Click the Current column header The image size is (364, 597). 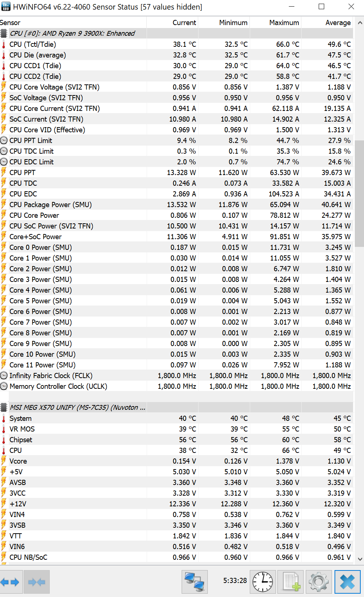pos(172,22)
